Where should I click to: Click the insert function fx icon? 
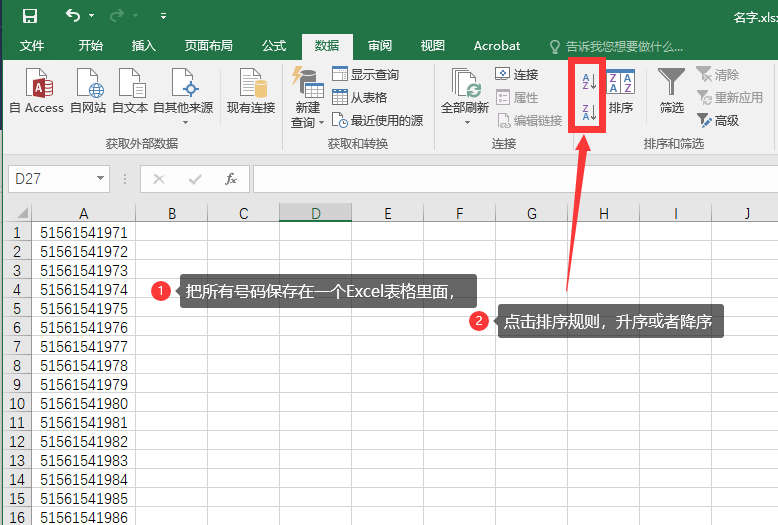231,179
